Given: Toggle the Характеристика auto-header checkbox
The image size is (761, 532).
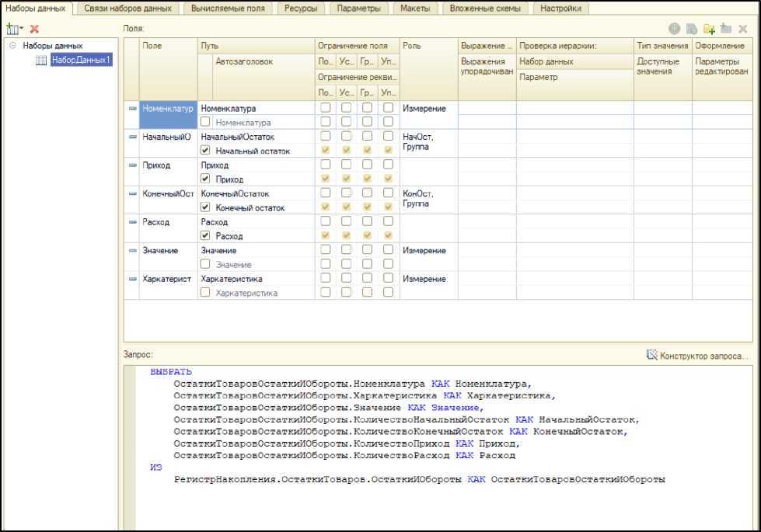Looking at the screenshot, I should click(x=205, y=293).
